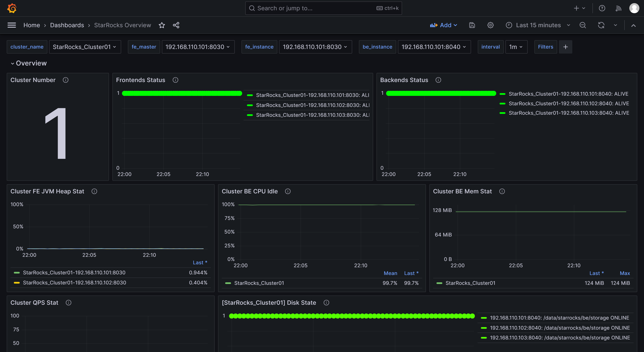644x352 pixels.
Task: Star the StarRocks Overview dashboard
Action: click(x=162, y=25)
